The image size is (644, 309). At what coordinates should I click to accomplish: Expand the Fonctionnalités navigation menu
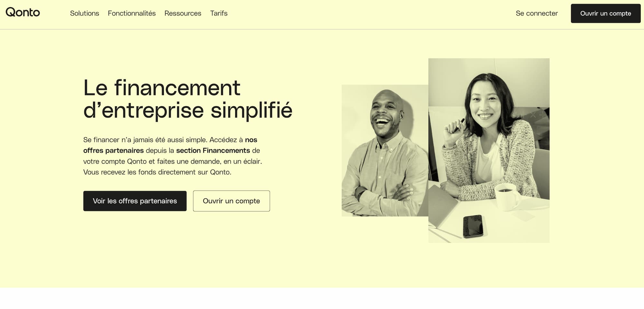132,13
